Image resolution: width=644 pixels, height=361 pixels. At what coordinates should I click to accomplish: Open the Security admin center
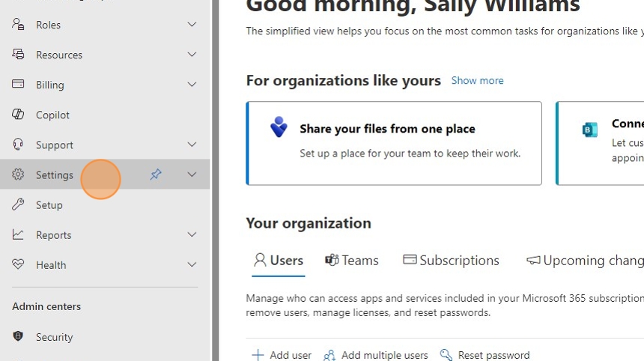(105, 336)
